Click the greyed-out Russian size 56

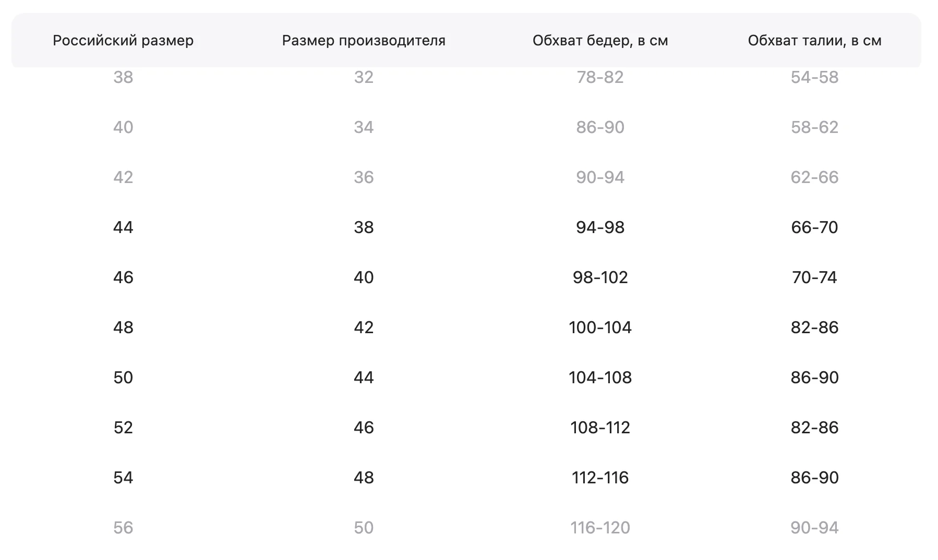pyautogui.click(x=123, y=528)
